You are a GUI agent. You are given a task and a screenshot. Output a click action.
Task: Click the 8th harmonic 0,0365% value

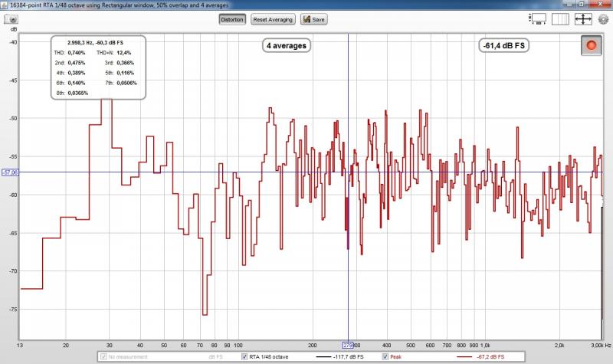[78, 93]
